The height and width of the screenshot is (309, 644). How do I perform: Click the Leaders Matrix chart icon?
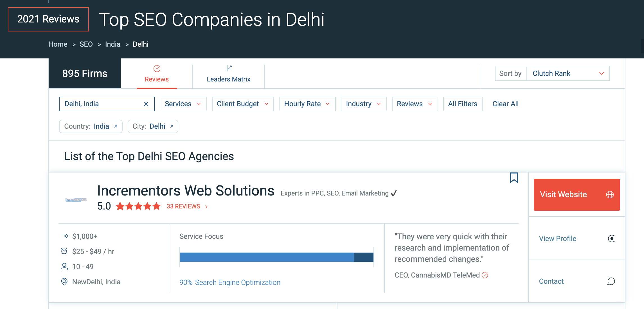click(x=229, y=68)
